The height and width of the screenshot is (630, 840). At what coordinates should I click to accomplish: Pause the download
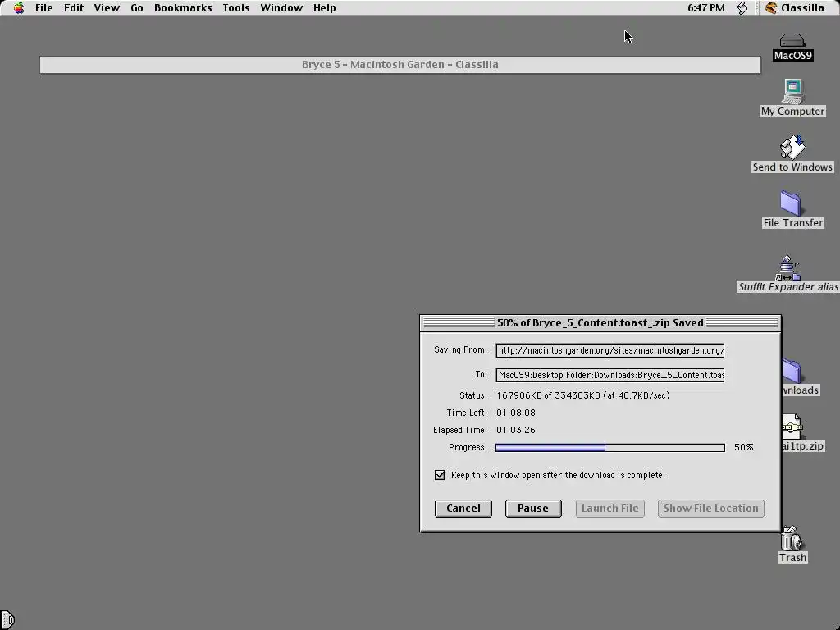point(533,509)
